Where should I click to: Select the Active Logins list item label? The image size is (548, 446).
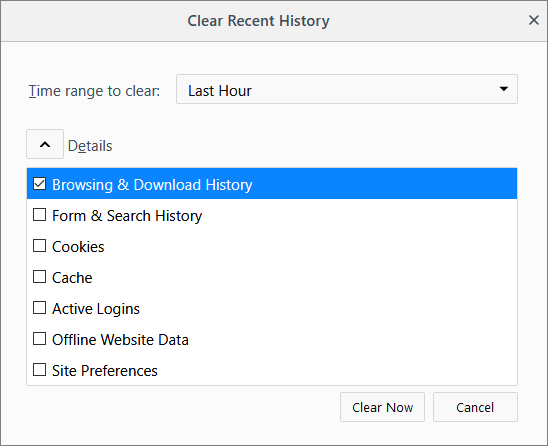(96, 309)
